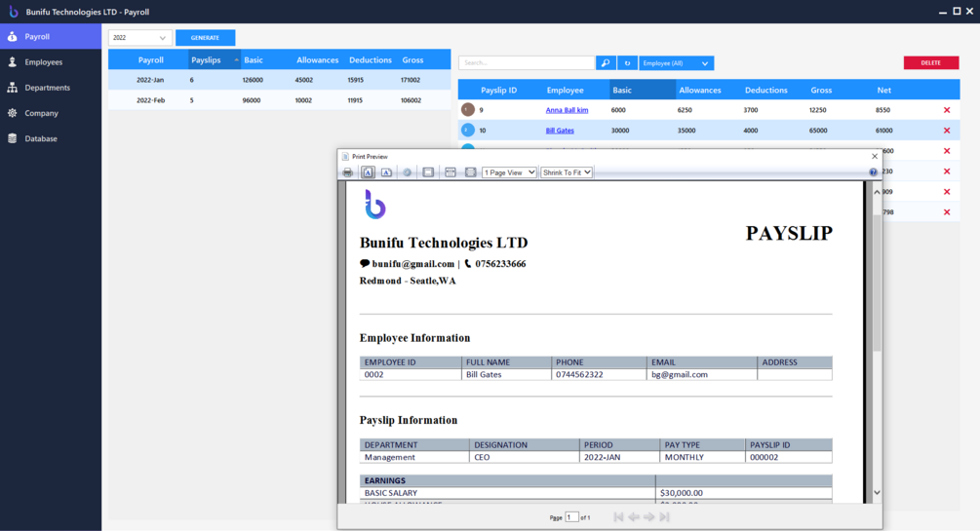Open the Payroll section in sidebar
This screenshot has height=531, width=980.
[51, 36]
